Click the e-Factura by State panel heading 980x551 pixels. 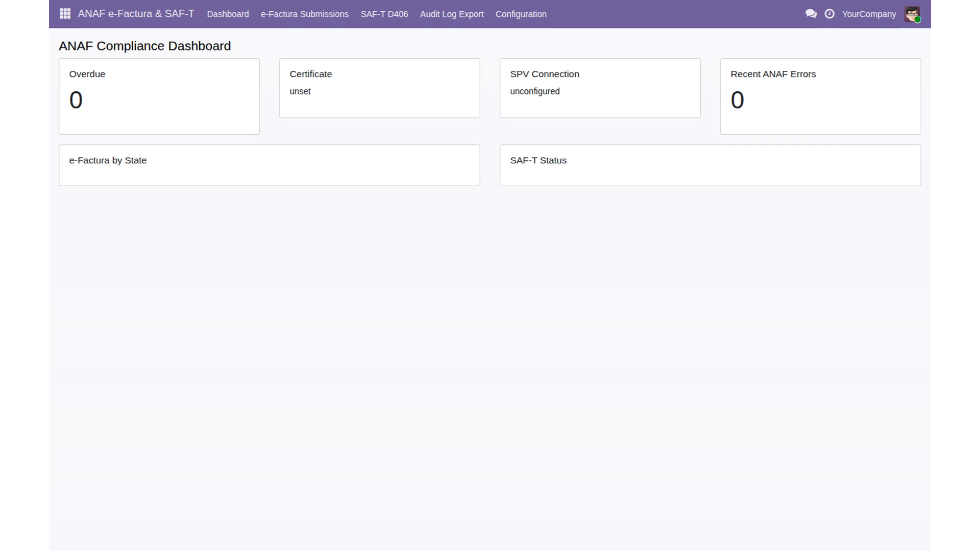[x=108, y=160]
